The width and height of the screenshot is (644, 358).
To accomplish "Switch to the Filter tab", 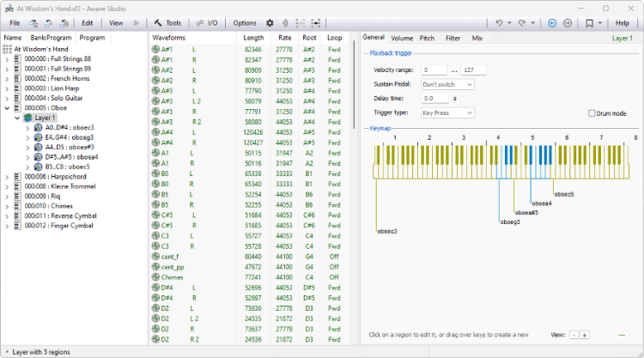I will (453, 39).
